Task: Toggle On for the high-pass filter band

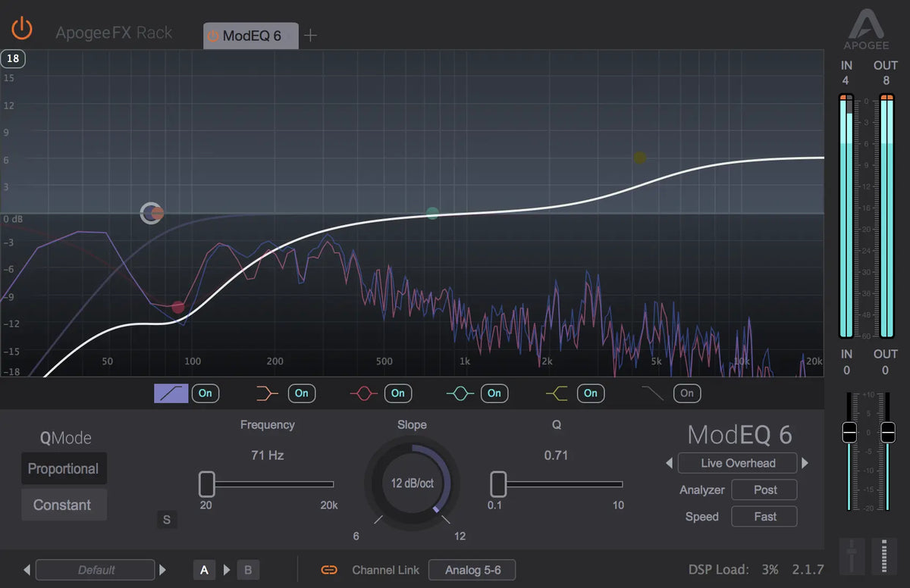Action: (205, 393)
